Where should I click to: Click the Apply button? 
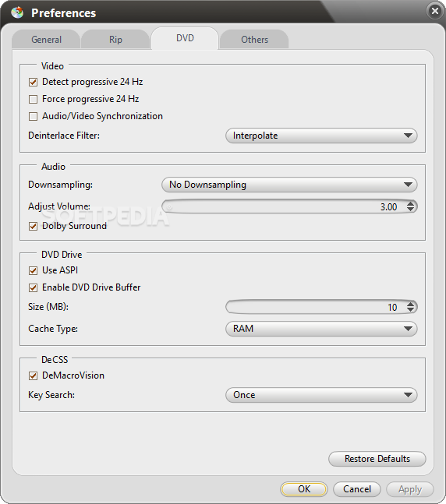(x=410, y=489)
